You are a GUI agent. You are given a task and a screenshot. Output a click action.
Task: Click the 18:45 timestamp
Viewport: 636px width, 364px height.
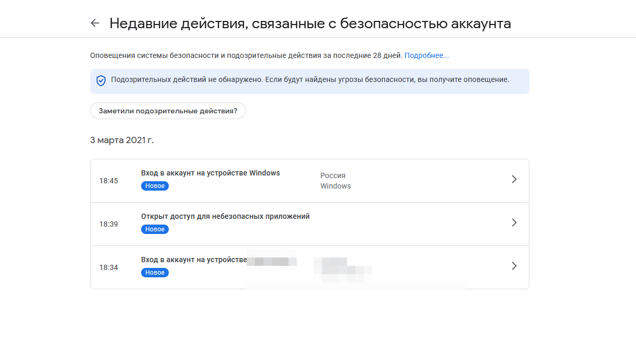[x=109, y=181]
